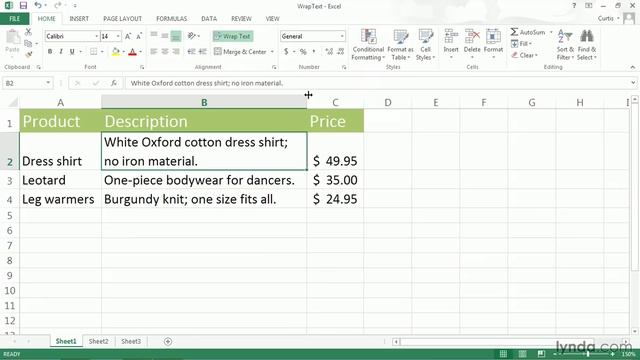Image resolution: width=640 pixels, height=360 pixels.
Task: Click the Decrease Decimal icon
Action: 341,52
